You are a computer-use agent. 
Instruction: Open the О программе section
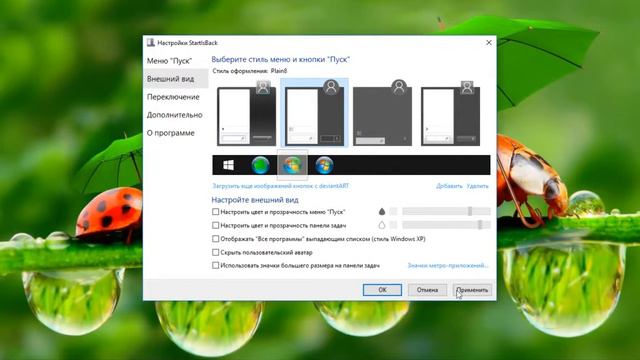tap(176, 133)
